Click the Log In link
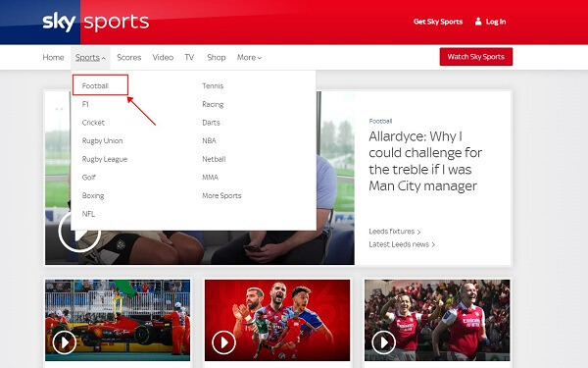The image size is (588, 368). coord(496,22)
